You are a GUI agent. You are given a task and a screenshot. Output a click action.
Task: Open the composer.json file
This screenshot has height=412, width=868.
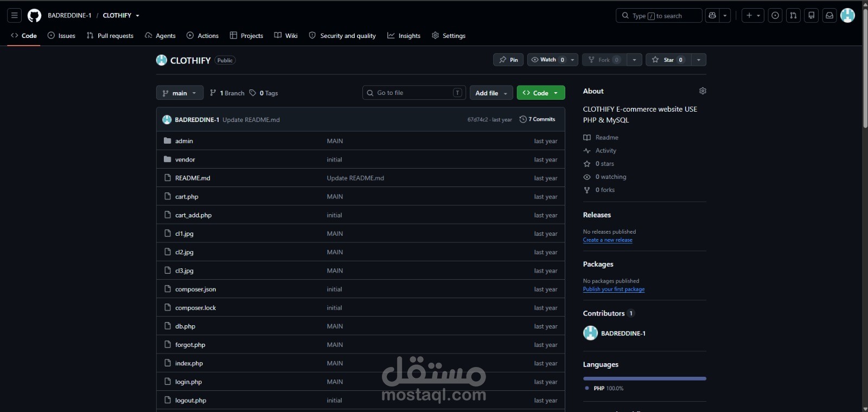pos(195,289)
